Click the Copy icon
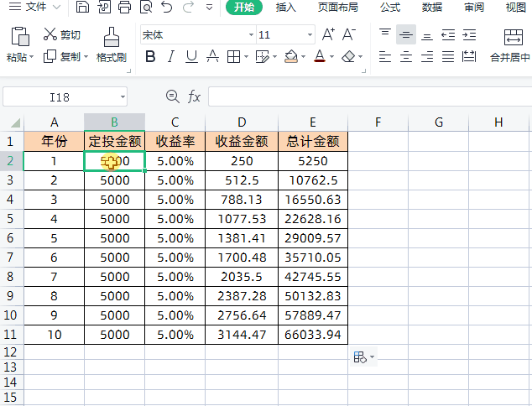The width and height of the screenshot is (532, 406). pos(50,56)
